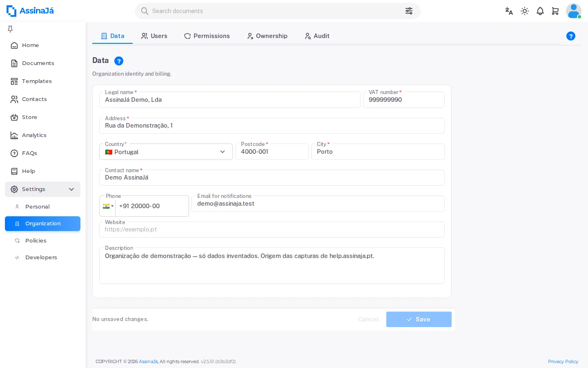588x368 pixels.
Task: Click the AssinaJá logo
Action: click(30, 11)
